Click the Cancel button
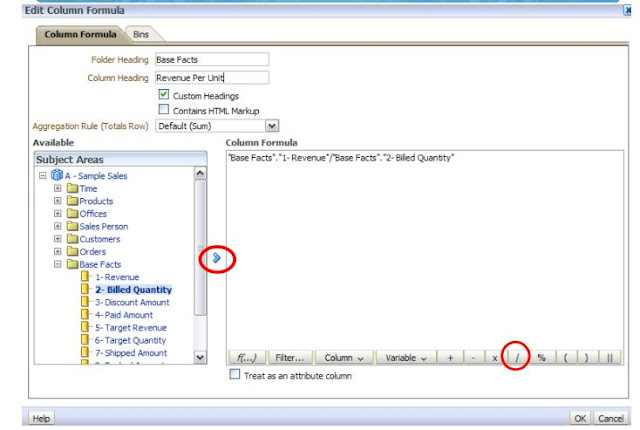This screenshot has height=430, width=640. click(611, 419)
